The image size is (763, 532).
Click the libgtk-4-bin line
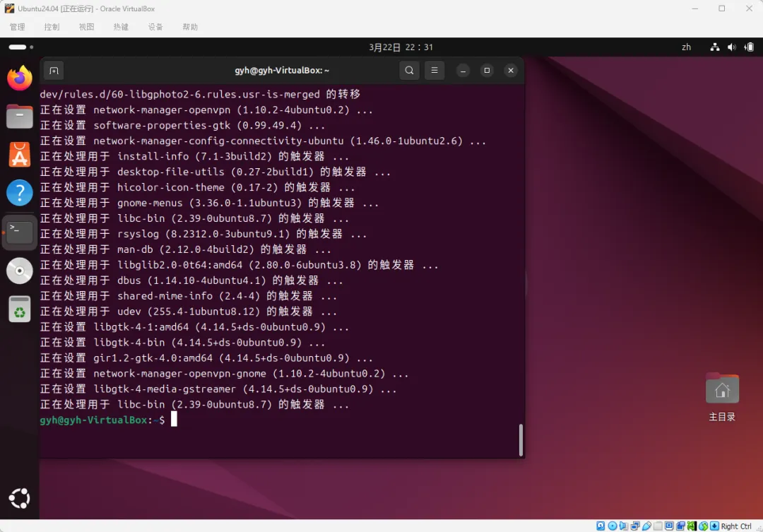[x=182, y=343]
